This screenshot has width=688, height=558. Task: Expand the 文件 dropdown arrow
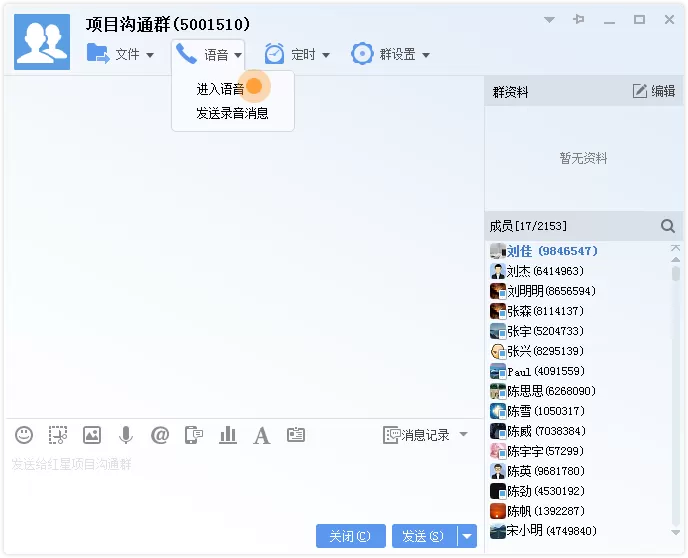(x=150, y=55)
